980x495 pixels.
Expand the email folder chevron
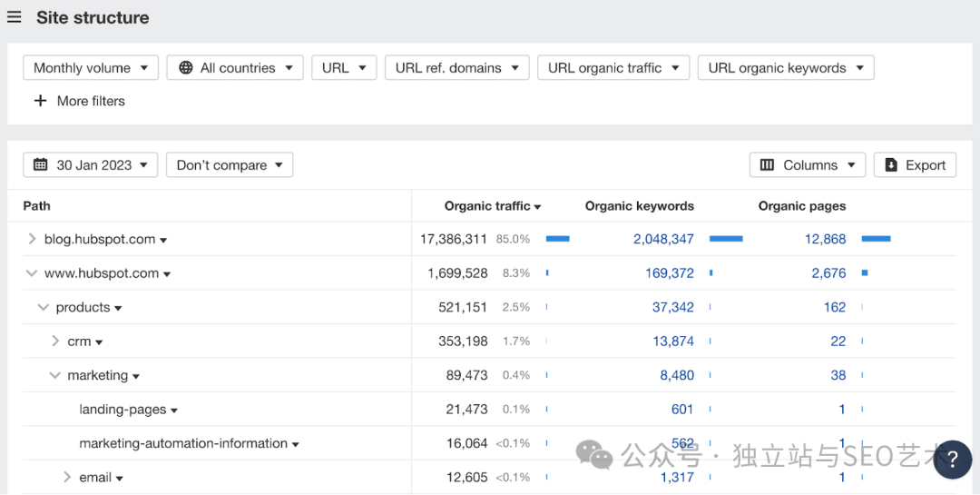tap(67, 478)
